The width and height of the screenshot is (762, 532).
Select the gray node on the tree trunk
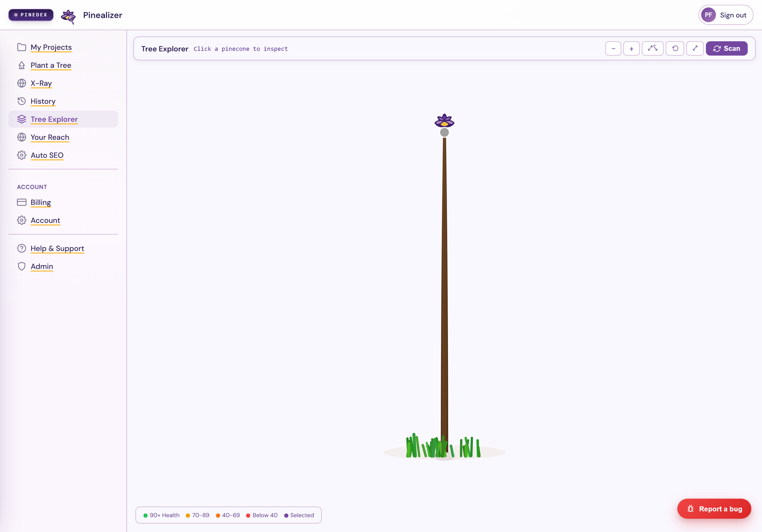click(x=444, y=133)
